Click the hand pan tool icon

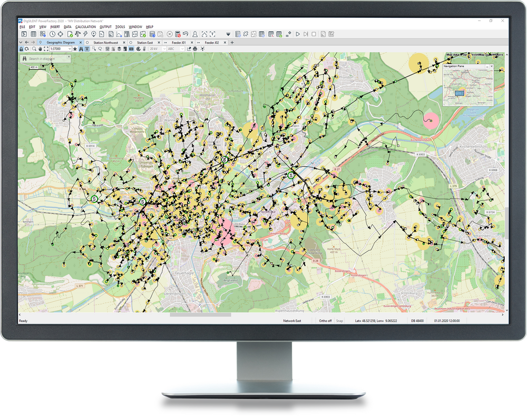[x=40, y=49]
